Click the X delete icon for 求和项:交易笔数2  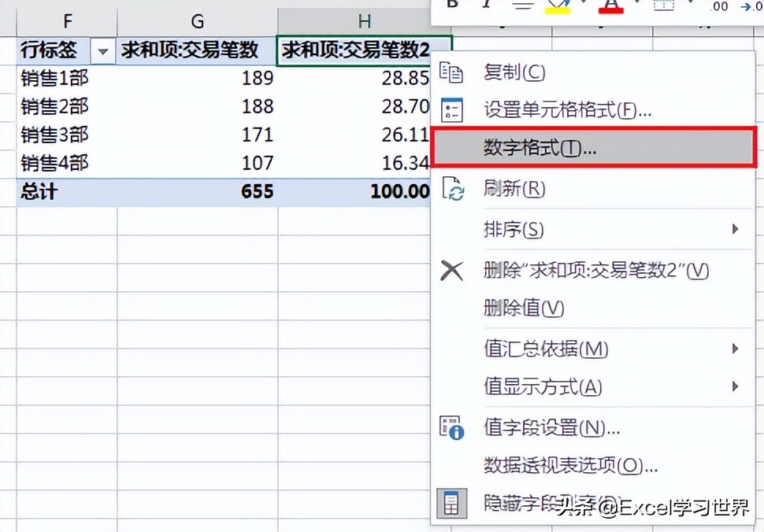[451, 270]
